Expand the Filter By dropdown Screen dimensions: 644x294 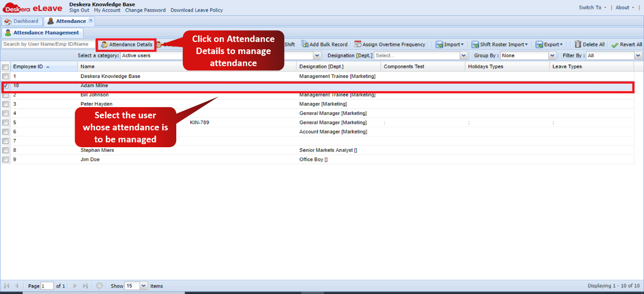click(x=637, y=55)
